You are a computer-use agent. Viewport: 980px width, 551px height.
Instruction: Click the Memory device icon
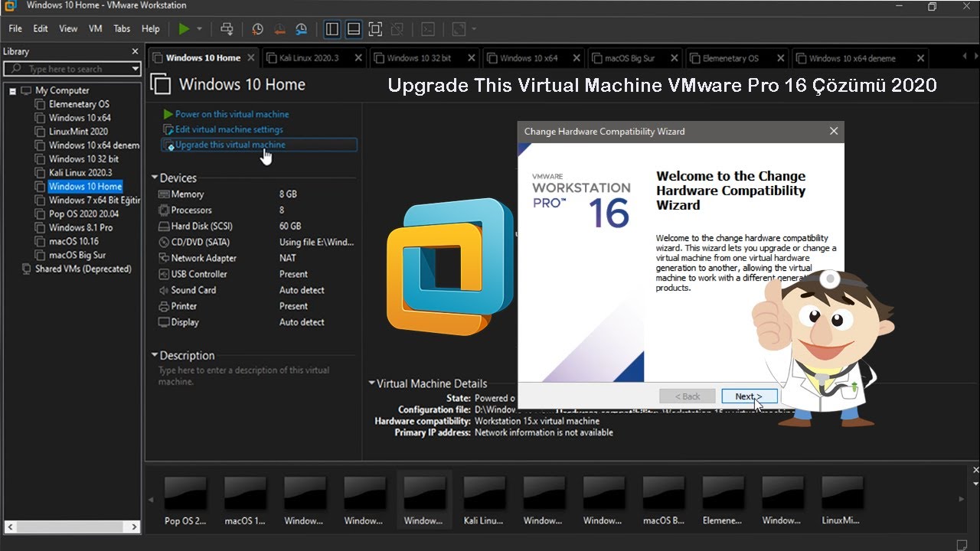(x=163, y=194)
